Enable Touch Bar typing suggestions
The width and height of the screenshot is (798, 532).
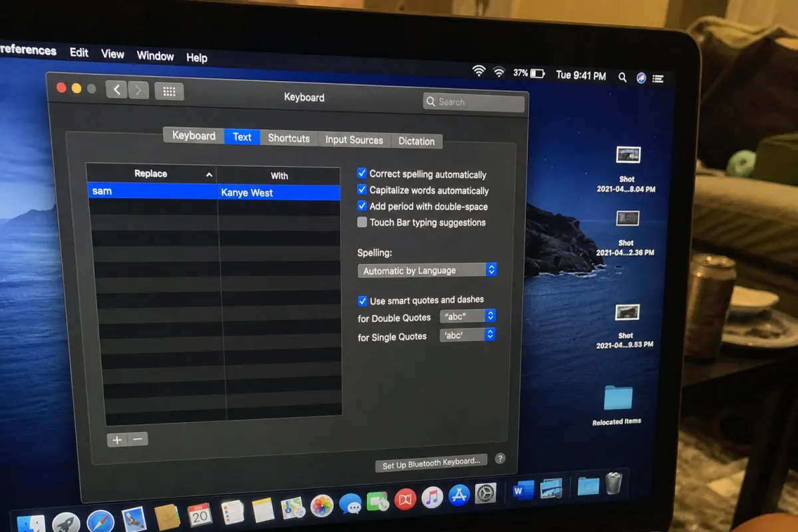tap(362, 222)
